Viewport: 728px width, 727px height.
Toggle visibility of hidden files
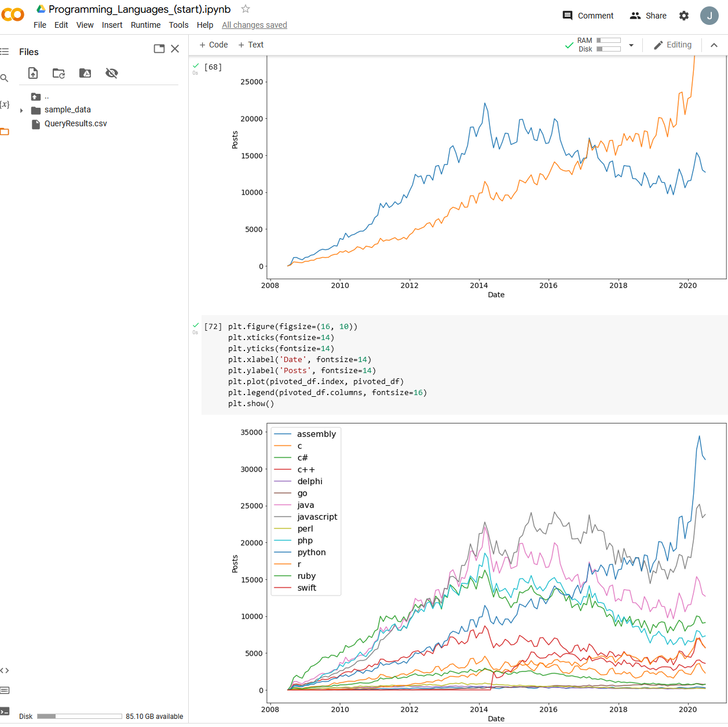(x=111, y=73)
